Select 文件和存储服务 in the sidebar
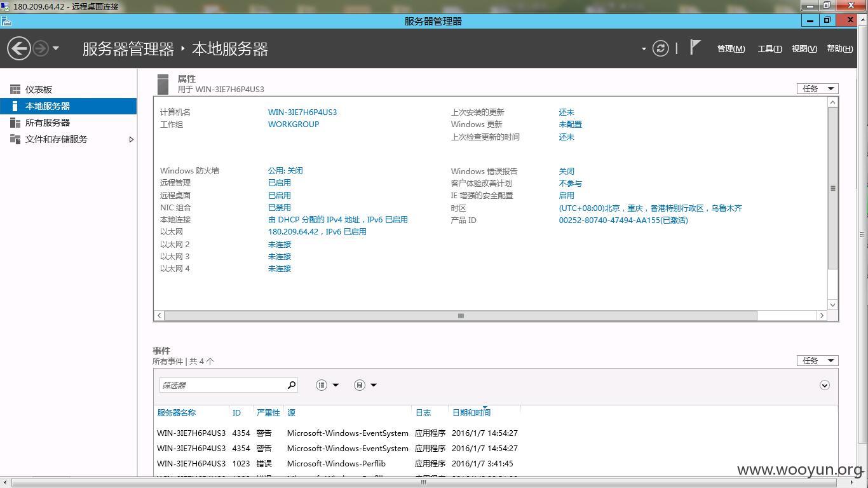This screenshot has width=868, height=488. pyautogui.click(x=68, y=139)
